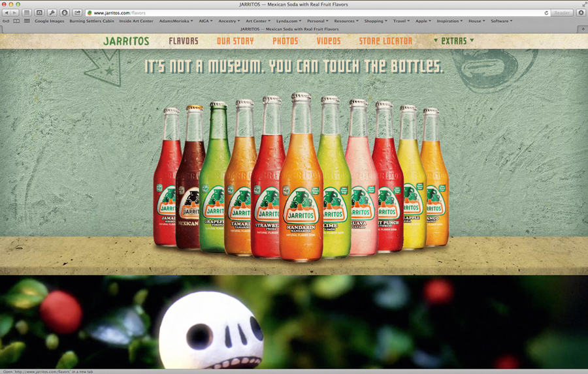Click the sidebar toolbar icon beside the forward arrow
588x374 pixels.
point(27,13)
